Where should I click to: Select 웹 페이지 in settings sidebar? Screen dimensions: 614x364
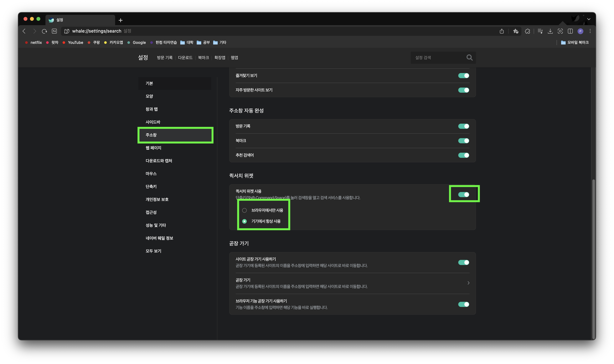click(175, 148)
